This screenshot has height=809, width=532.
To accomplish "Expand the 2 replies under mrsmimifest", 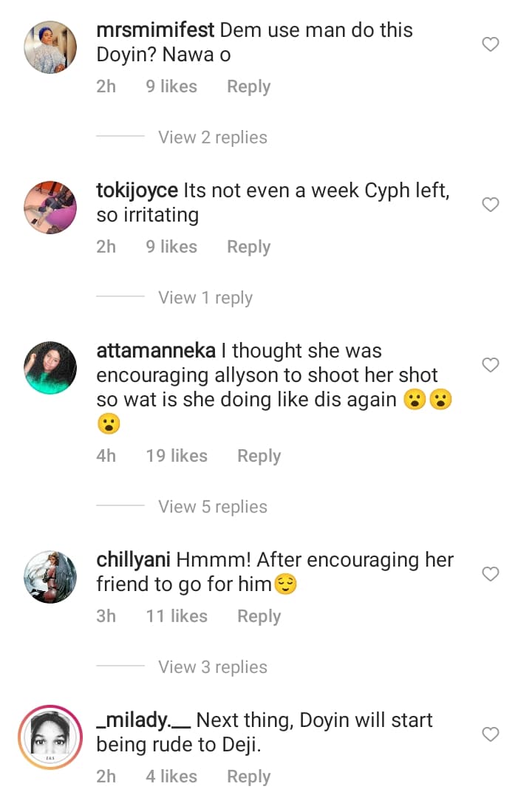I will point(213,137).
